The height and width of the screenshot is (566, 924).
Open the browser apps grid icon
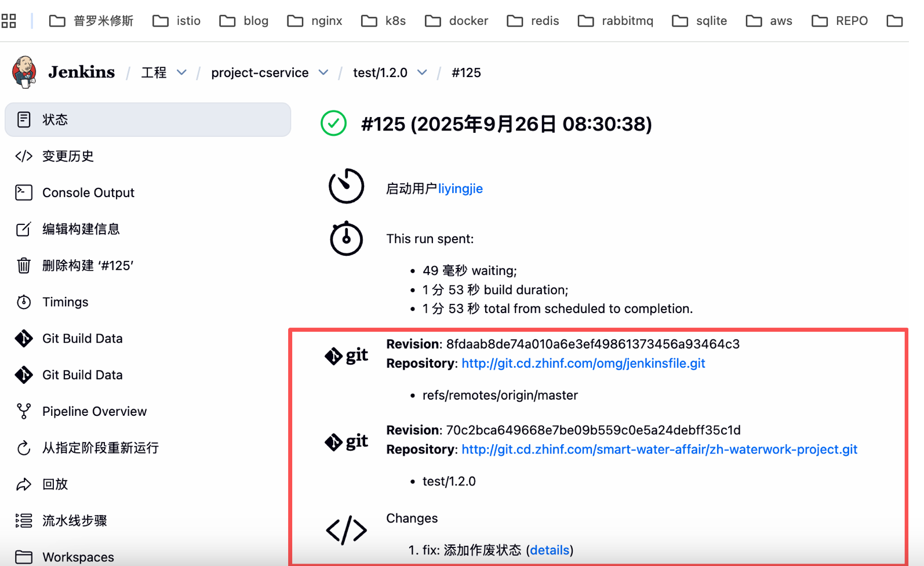point(9,21)
